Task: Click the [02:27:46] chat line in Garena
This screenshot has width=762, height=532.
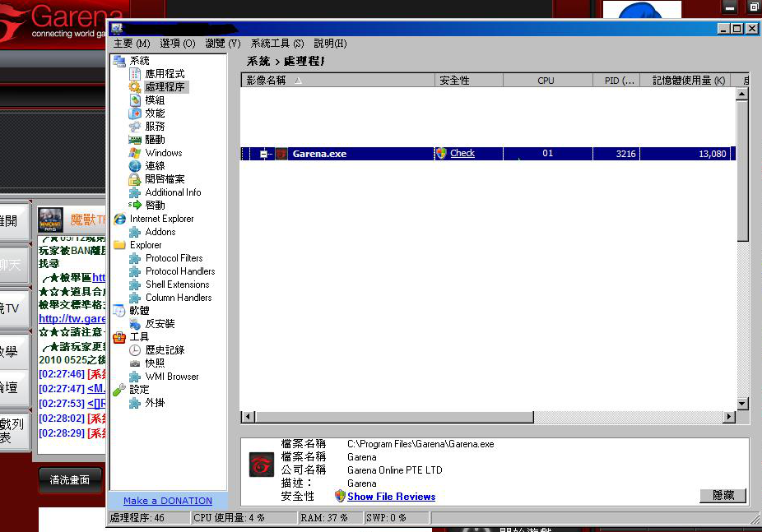Action: click(x=72, y=374)
